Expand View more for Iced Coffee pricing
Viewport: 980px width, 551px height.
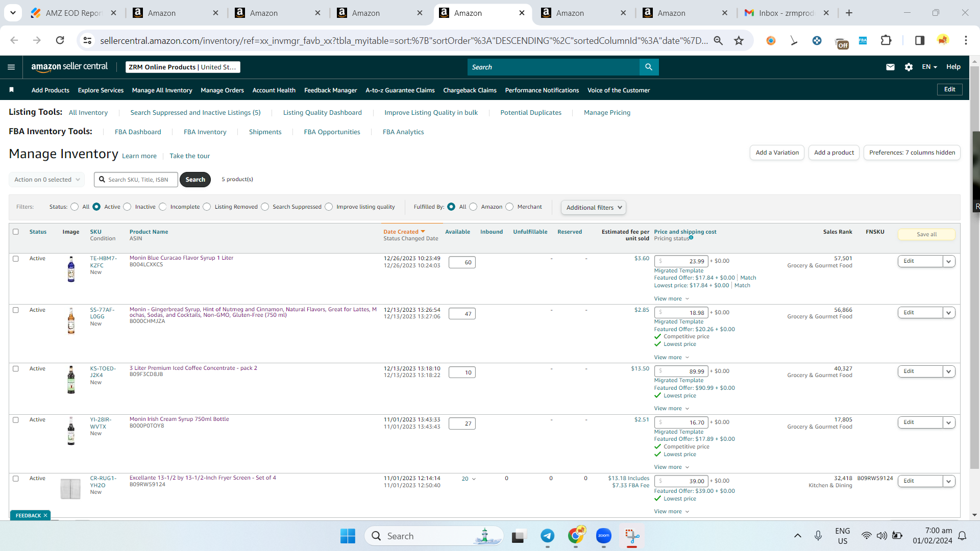pyautogui.click(x=672, y=408)
